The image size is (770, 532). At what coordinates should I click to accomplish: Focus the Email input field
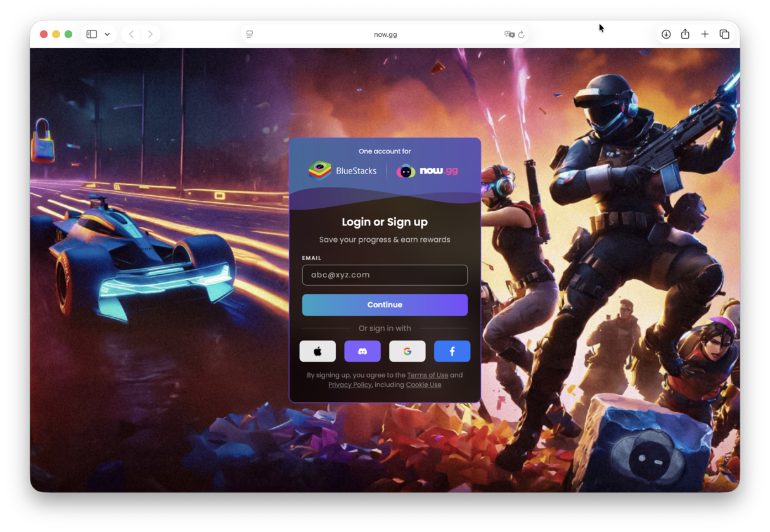[x=385, y=275]
